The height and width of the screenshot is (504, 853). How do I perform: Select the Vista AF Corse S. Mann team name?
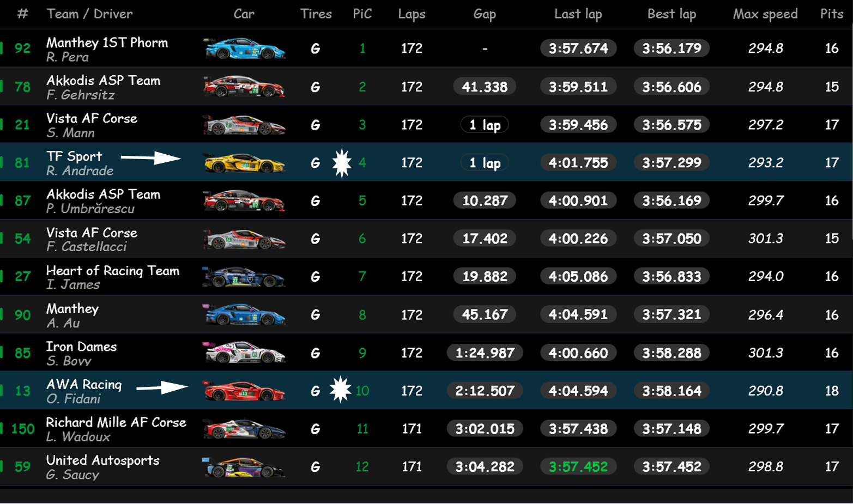pyautogui.click(x=92, y=118)
